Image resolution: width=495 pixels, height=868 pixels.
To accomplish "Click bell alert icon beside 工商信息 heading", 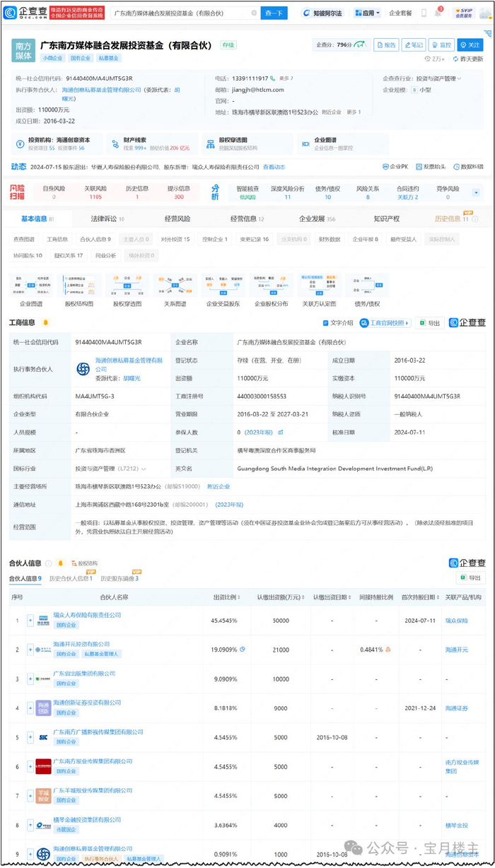I will (x=45, y=322).
